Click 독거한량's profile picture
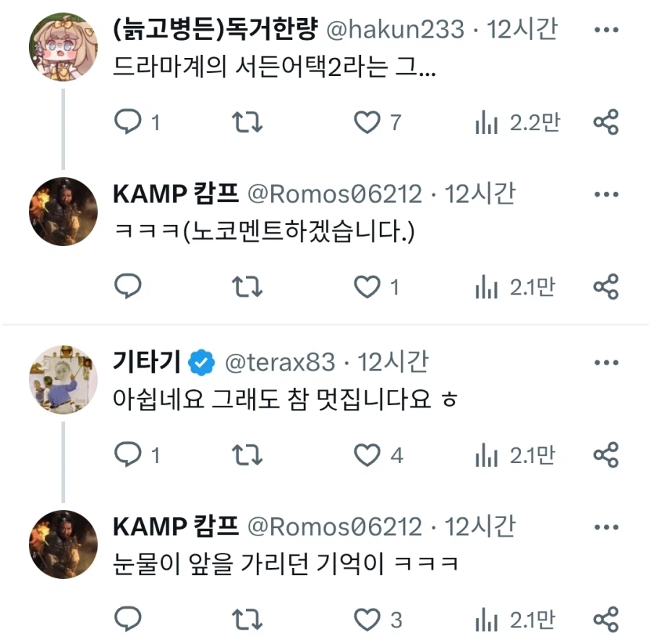Screen dimensions: 651x644 [x=62, y=46]
